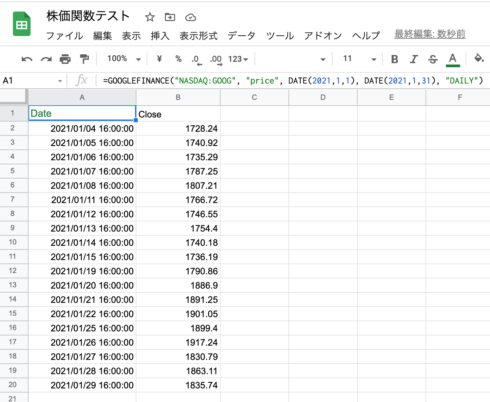The image size is (490, 402).
Task: Toggle bold formatting
Action: pos(395,59)
